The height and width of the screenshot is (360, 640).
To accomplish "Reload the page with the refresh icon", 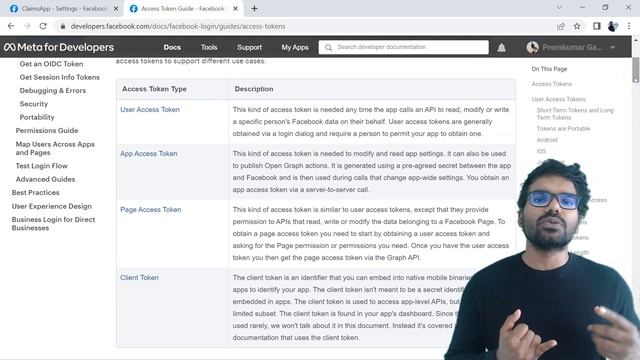I will 43,26.
